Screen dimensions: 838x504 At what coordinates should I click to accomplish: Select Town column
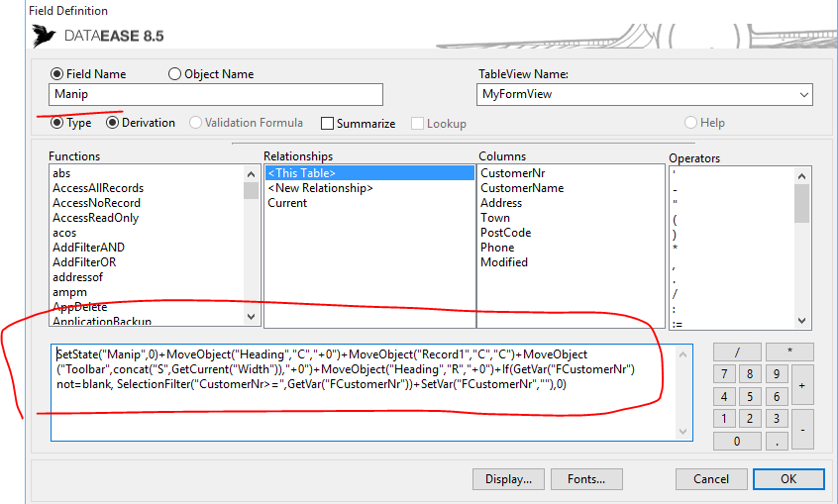pyautogui.click(x=495, y=218)
